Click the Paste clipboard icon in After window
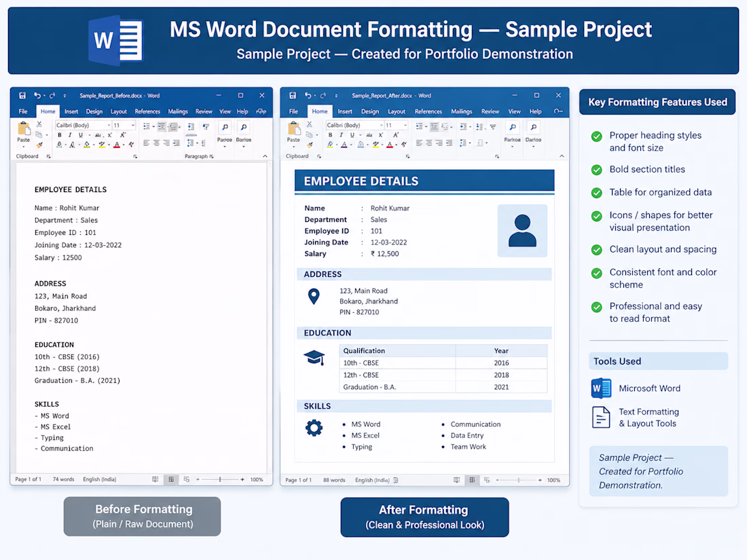Viewport: 747px width, 560px height. (x=293, y=131)
